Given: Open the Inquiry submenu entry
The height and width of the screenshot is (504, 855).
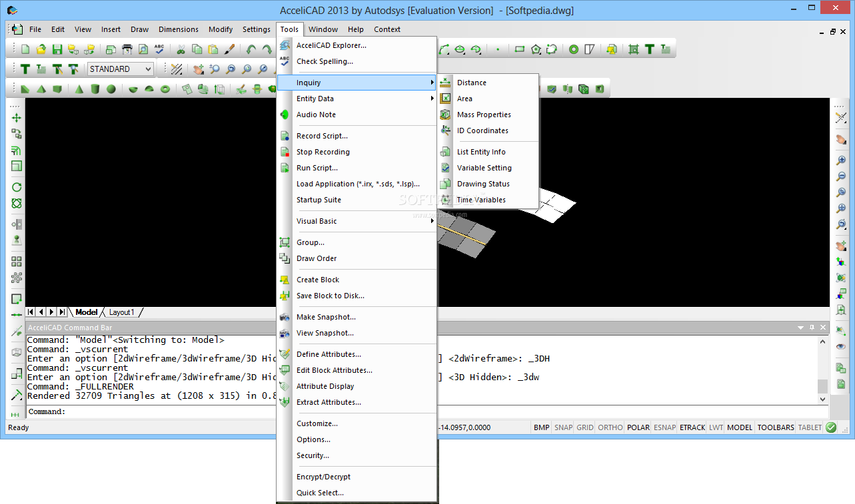Looking at the screenshot, I should pos(357,83).
